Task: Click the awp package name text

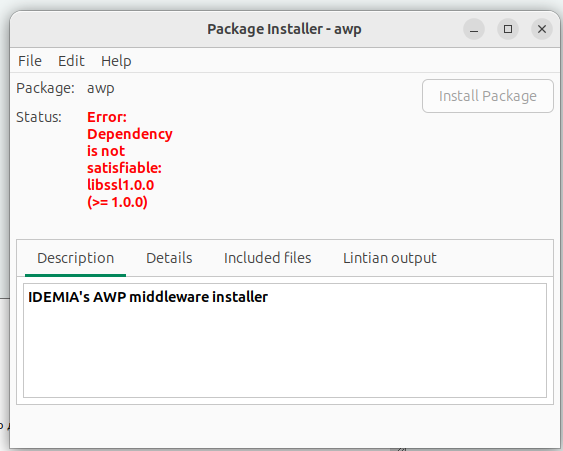Action: coord(101,88)
